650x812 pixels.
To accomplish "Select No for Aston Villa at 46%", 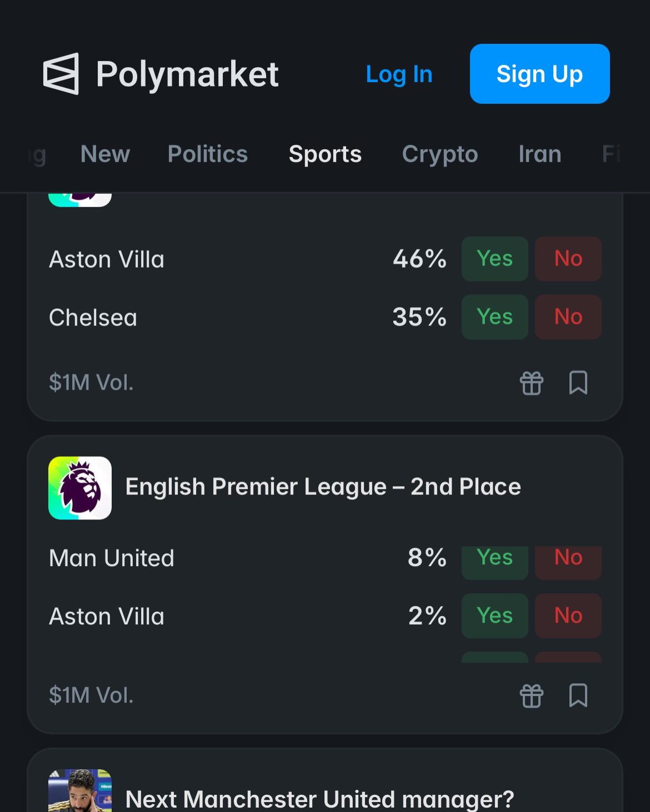I will coord(568,259).
